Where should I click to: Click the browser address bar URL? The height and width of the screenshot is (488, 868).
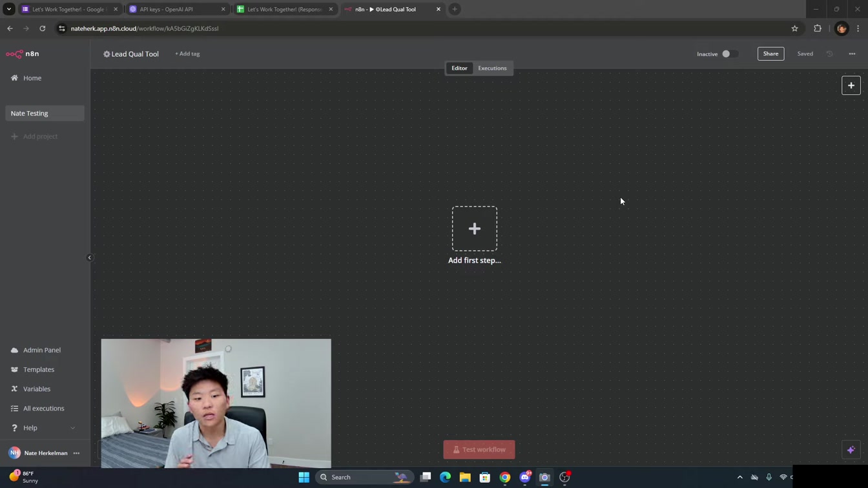coord(145,28)
